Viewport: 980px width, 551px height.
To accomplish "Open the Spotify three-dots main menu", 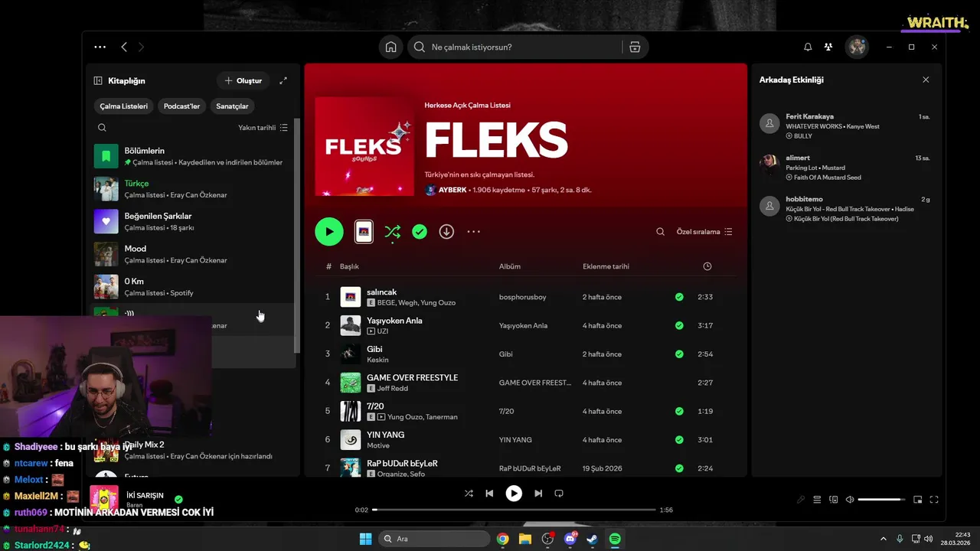I will click(100, 47).
